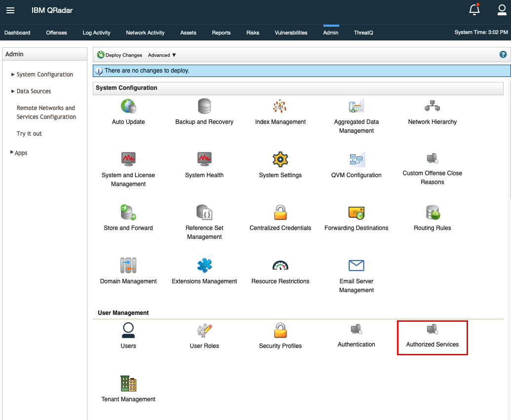Open Security Profiles

(280, 336)
